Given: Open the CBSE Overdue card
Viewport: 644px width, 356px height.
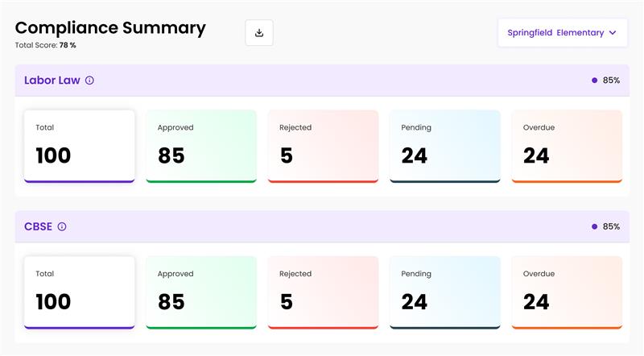Looking at the screenshot, I should [567, 292].
